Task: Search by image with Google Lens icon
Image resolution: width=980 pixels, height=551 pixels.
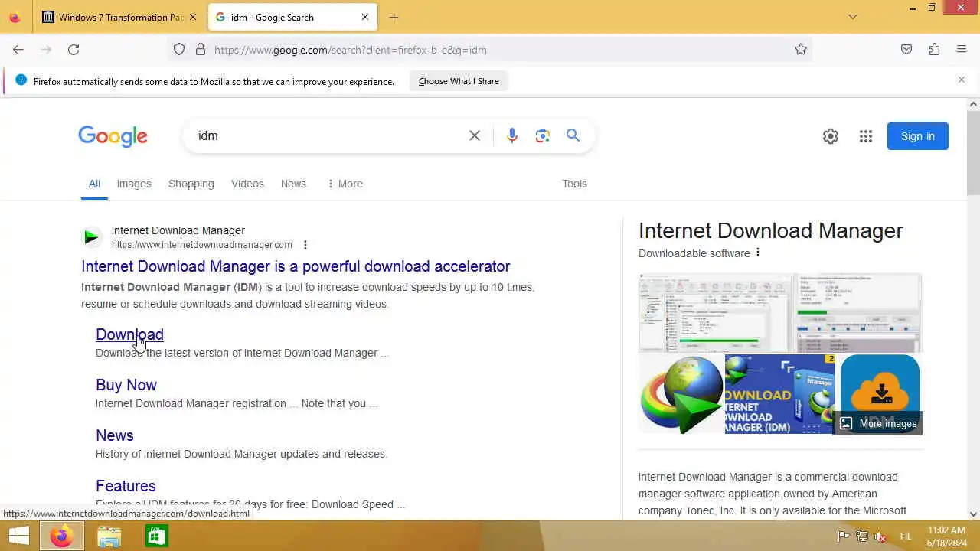Action: click(x=543, y=135)
